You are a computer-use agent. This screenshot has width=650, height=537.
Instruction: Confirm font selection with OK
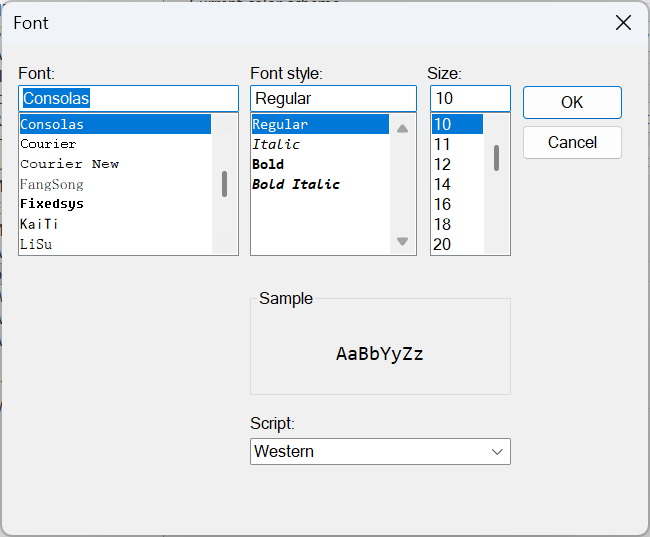(572, 102)
